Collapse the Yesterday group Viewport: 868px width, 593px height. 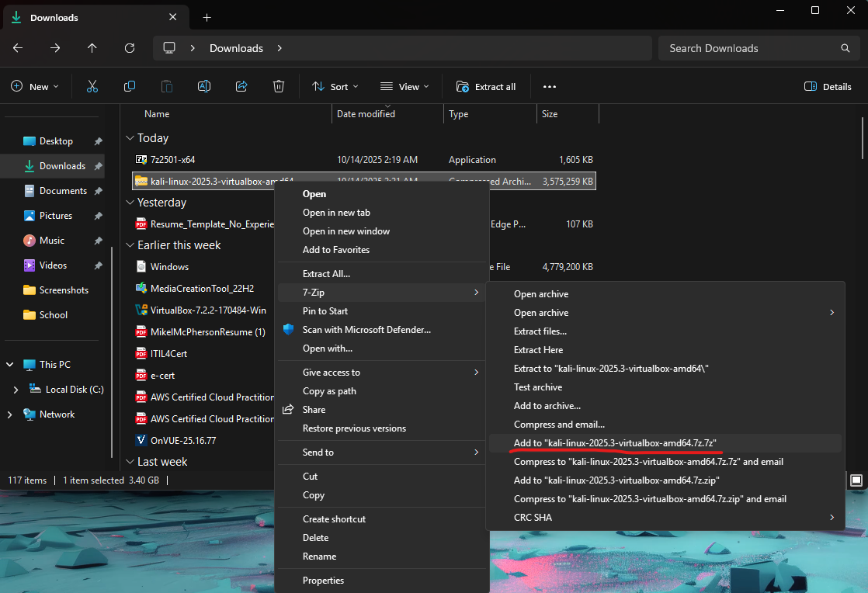(130, 203)
